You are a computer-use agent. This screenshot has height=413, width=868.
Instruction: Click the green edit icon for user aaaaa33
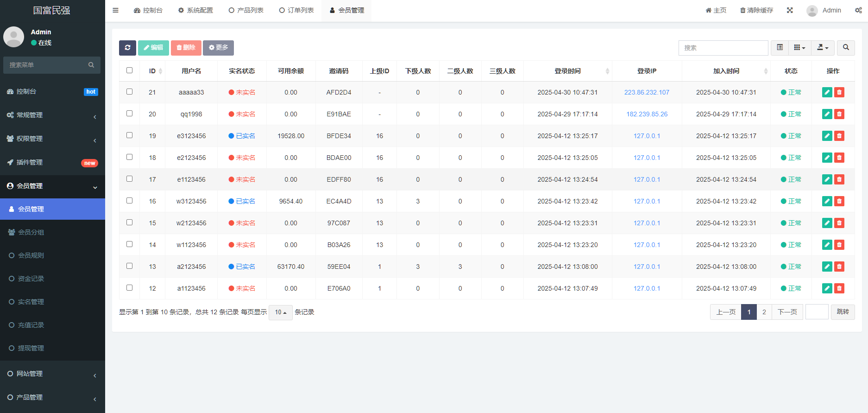827,92
